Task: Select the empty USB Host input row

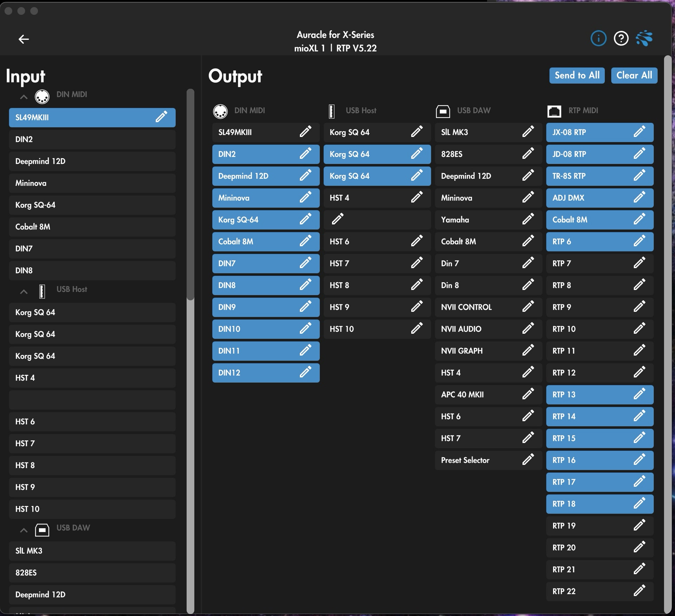Action: pos(92,400)
